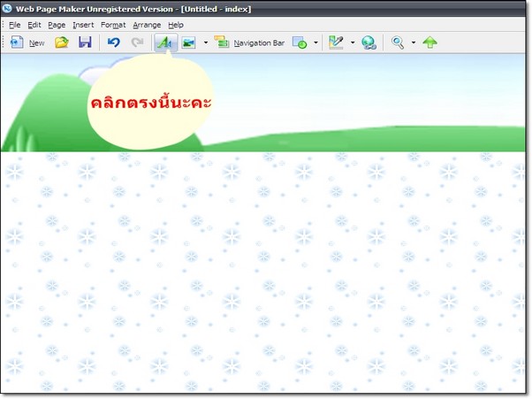Click the globe hyperlink icon

click(x=369, y=42)
